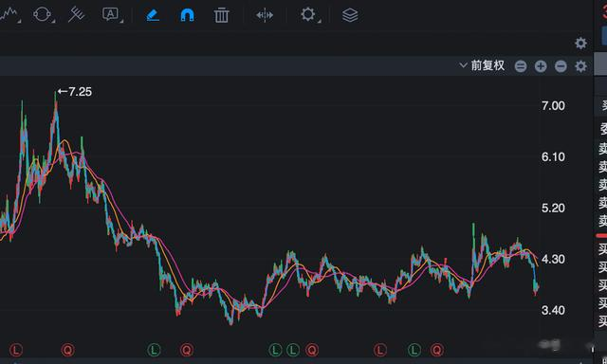The height and width of the screenshot is (364, 607).
Task: Click the plus zoom-in circle button
Action: pyautogui.click(x=541, y=66)
